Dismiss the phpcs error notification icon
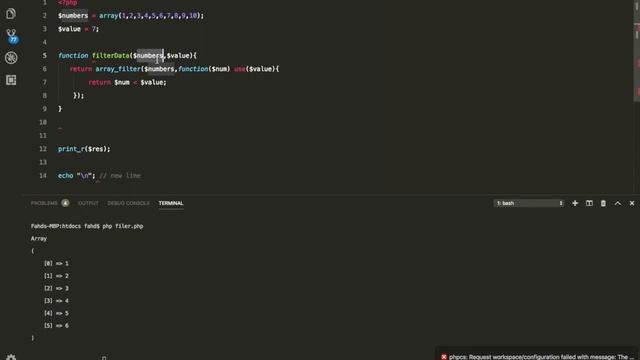The height and width of the screenshot is (360, 640). [x=444, y=357]
